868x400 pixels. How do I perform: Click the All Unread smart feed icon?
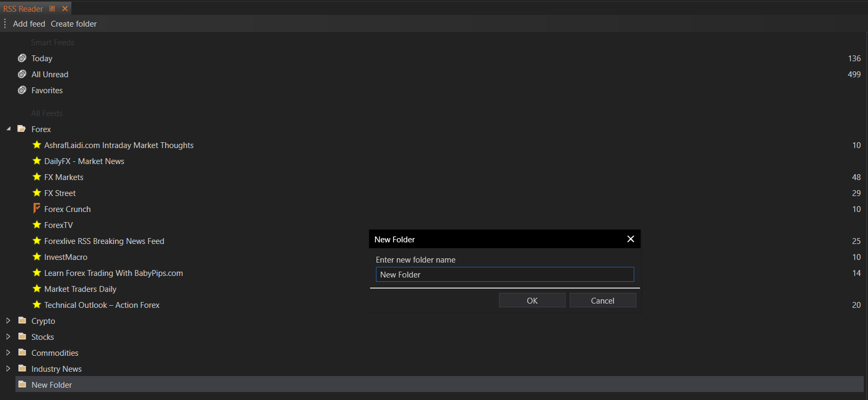22,74
